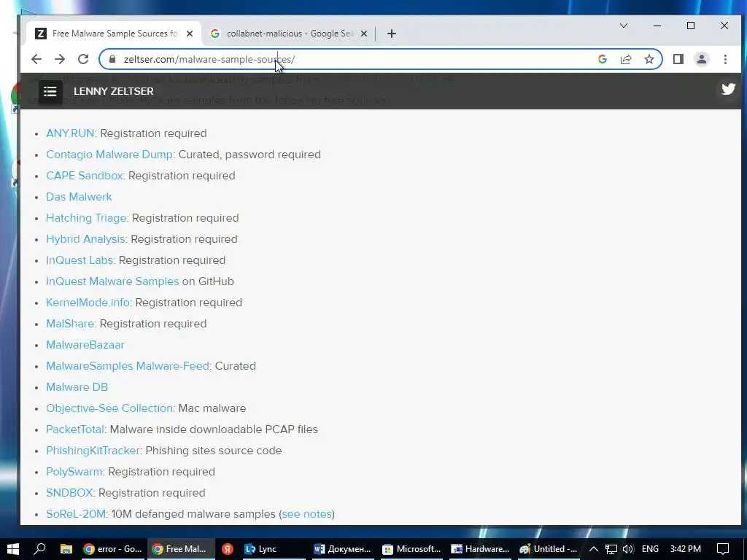The height and width of the screenshot is (560, 747).
Task: Open the notification center icon
Action: click(723, 549)
